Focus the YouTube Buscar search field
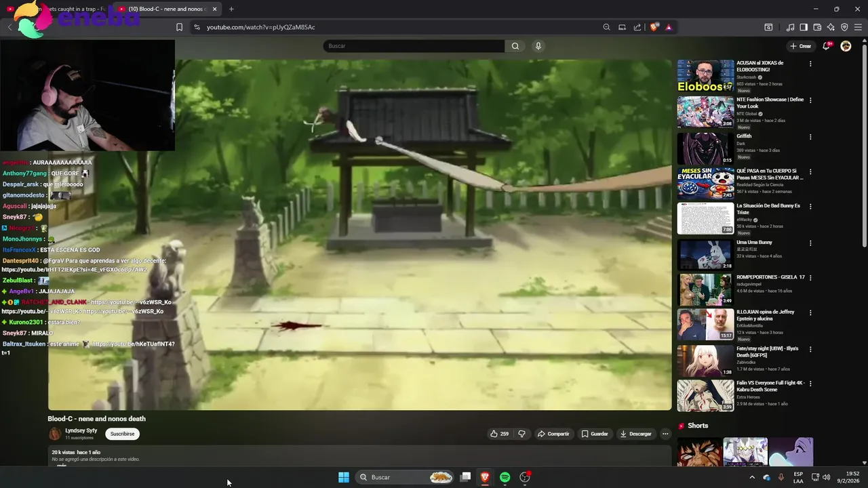868x488 pixels. (414, 46)
